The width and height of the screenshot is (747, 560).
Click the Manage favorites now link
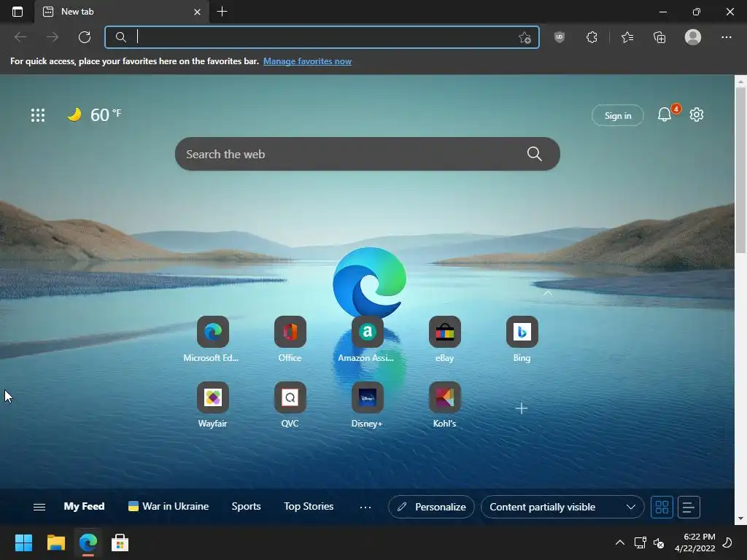pos(307,61)
